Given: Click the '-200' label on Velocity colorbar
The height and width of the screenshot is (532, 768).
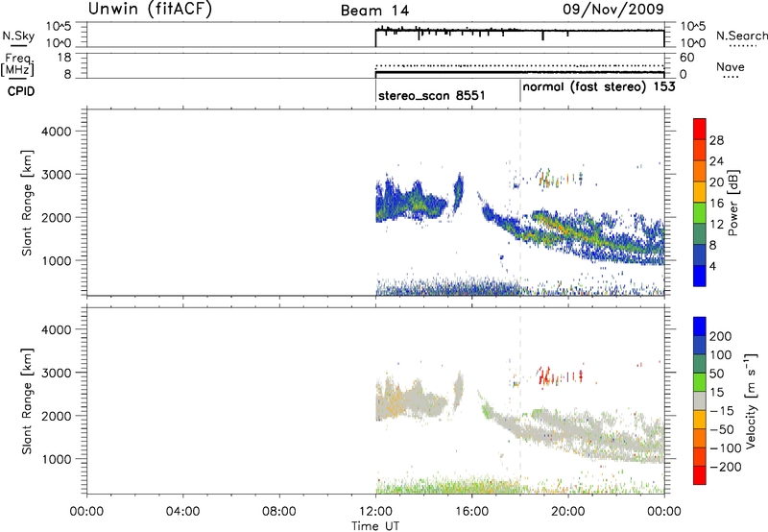Looking at the screenshot, I should pos(726,467).
